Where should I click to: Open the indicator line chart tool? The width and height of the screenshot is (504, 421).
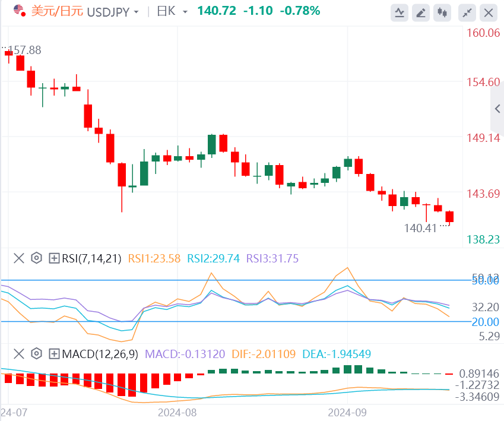(x=400, y=13)
